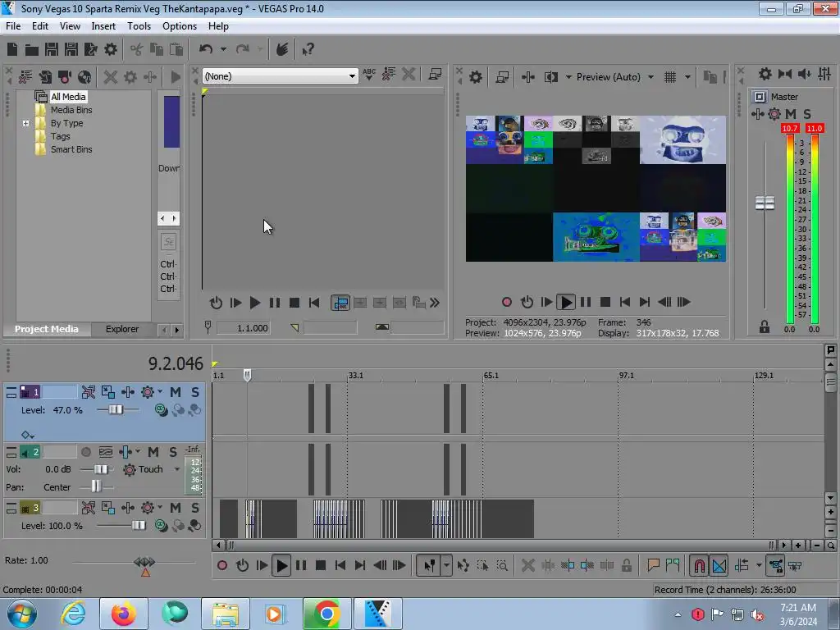The width and height of the screenshot is (840, 630).
Task: Click the Insert Marker icon
Action: pos(653,564)
